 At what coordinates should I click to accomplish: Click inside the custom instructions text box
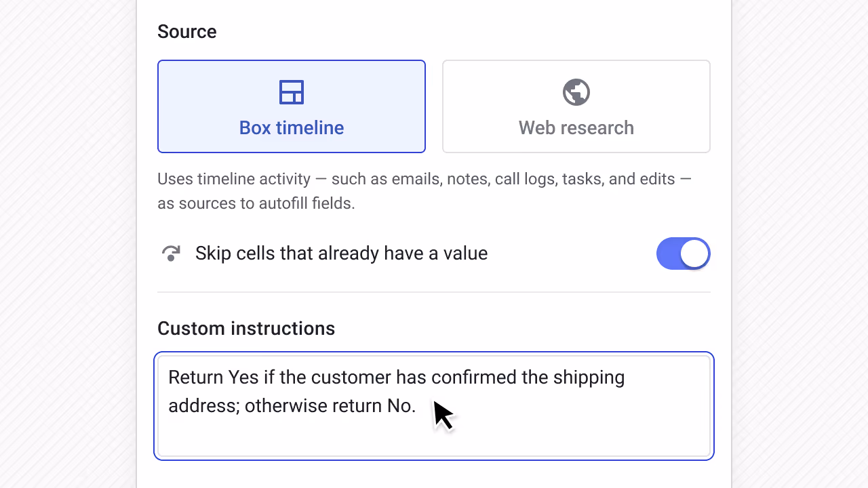pyautogui.click(x=434, y=407)
